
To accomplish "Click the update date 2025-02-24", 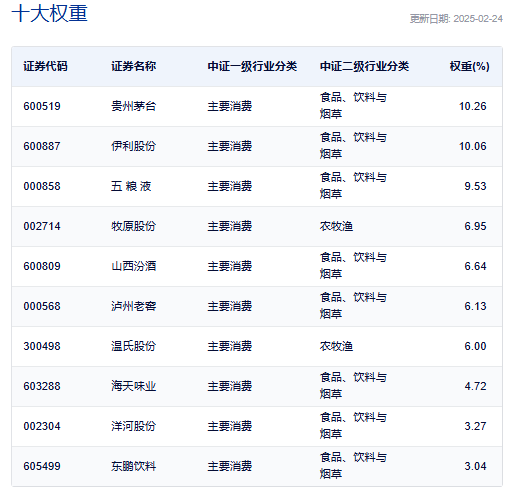I will pyautogui.click(x=478, y=19).
